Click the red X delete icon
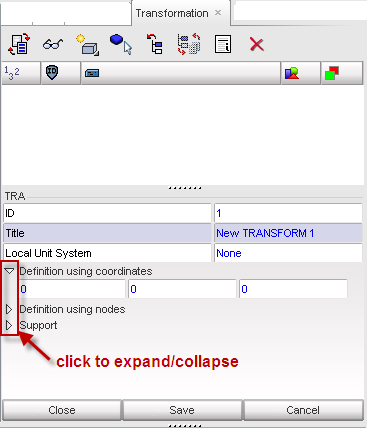 (x=257, y=44)
